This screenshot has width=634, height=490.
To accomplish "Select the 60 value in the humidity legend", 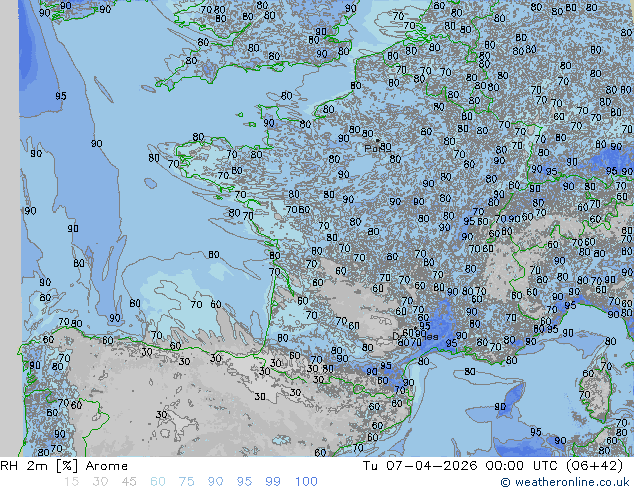I will click(157, 482).
